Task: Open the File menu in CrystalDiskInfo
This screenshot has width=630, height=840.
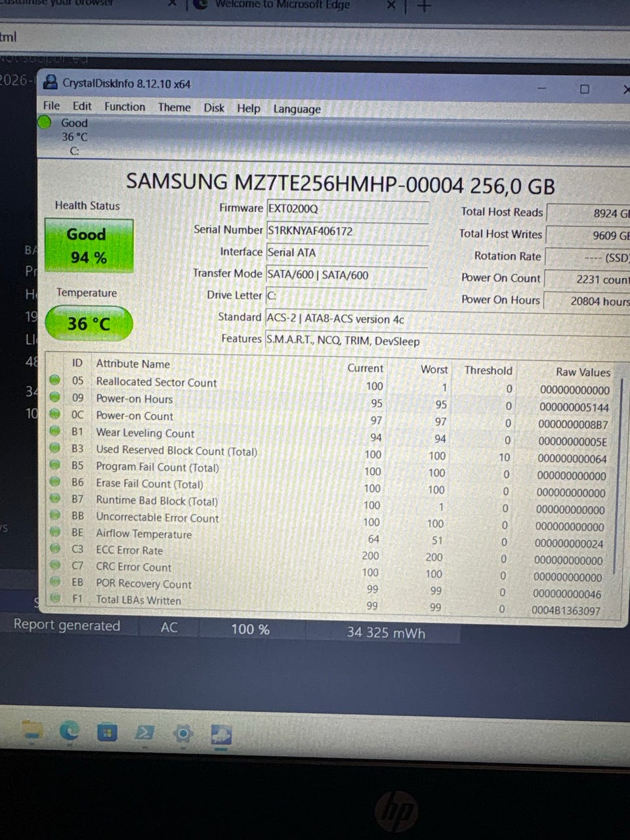Action: coord(51,106)
